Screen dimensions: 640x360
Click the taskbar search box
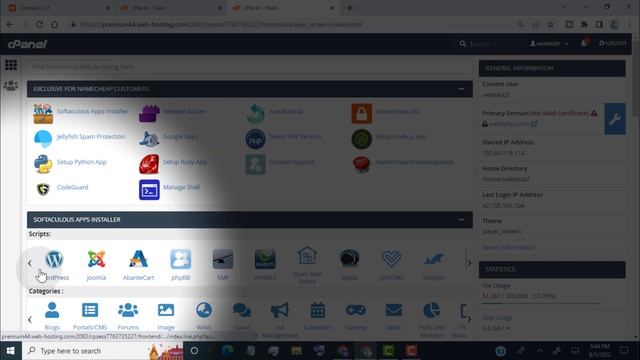point(103,351)
